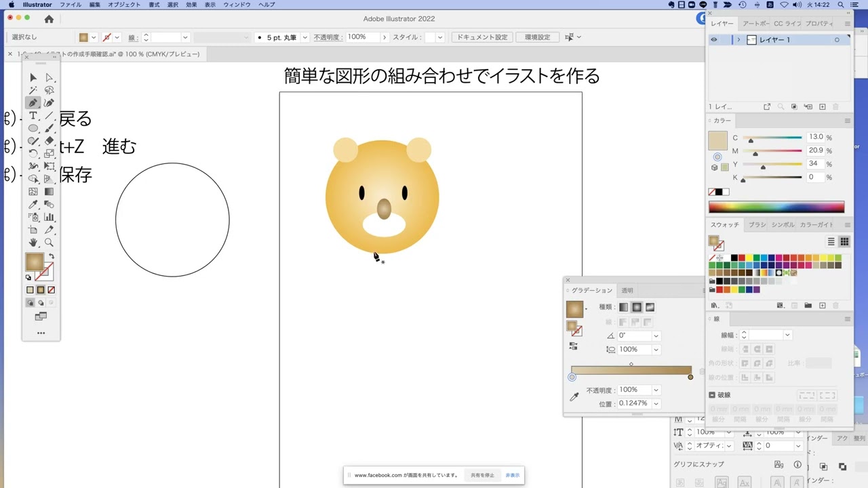This screenshot has width=868, height=488.
Task: Select the Direct Selection tool (white arrow)
Action: click(x=49, y=77)
